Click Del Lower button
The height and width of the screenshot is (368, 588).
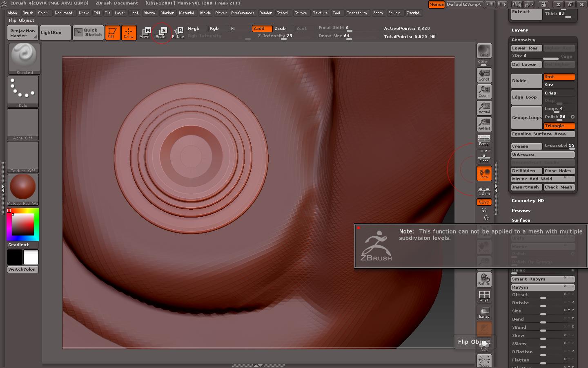527,65
